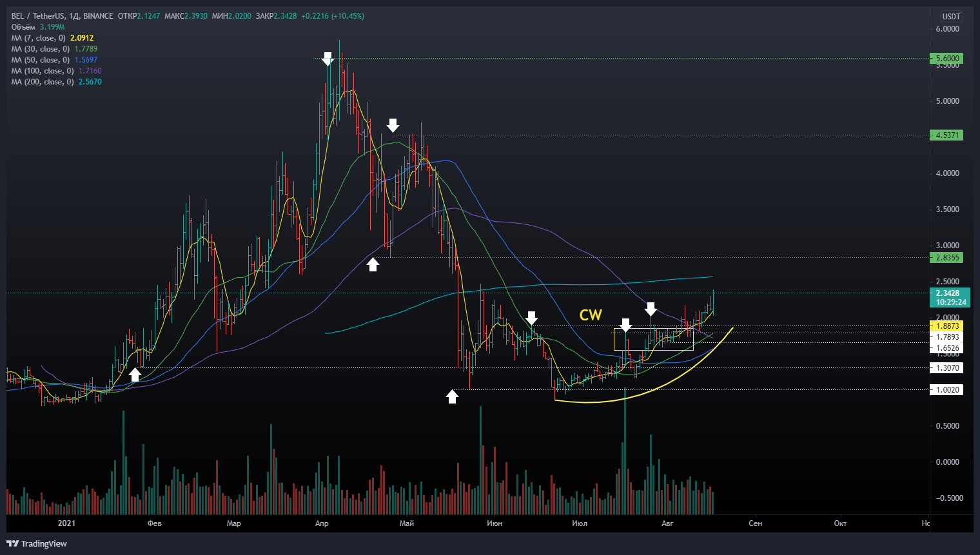This screenshot has height=555, width=980.
Task: Select the ОТКР 2.1247 open value
Action: pos(139,16)
